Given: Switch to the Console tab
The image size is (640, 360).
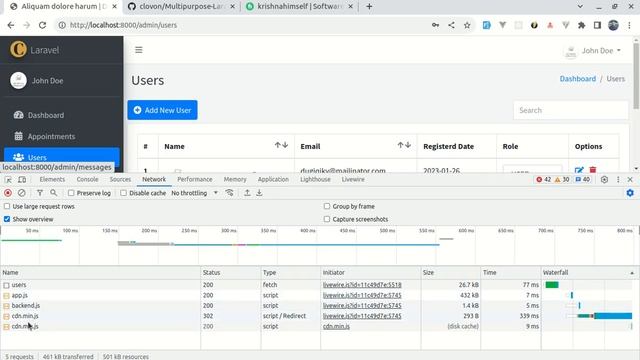Looking at the screenshot, I should point(87,180).
